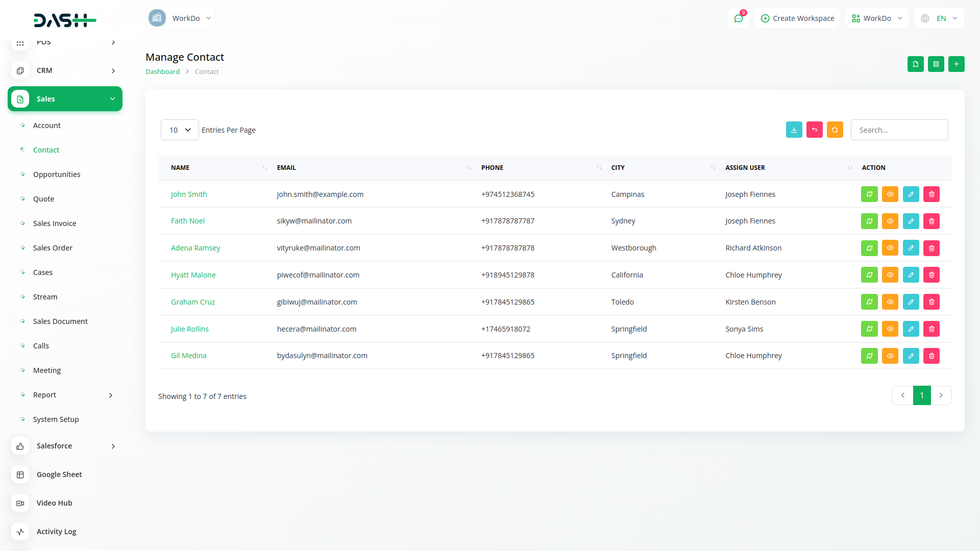Image resolution: width=980 pixels, height=551 pixels.
Task: Click the import file icon in header
Action: click(915, 64)
